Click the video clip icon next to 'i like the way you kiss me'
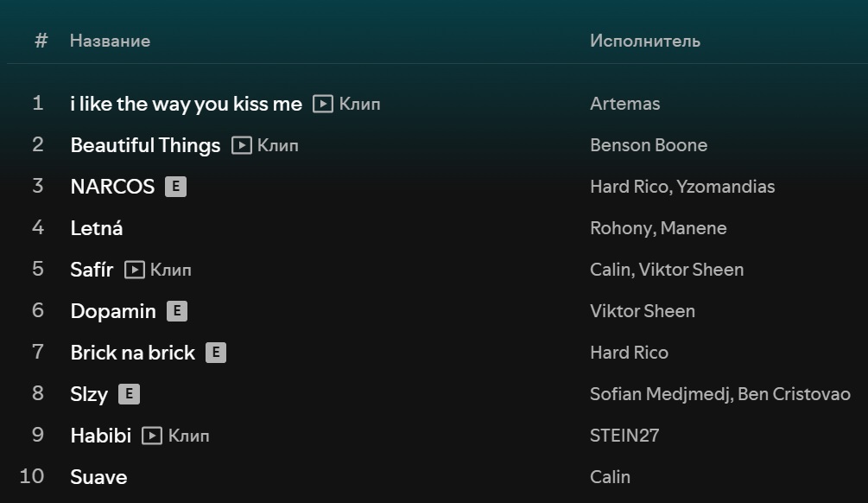 (x=323, y=104)
